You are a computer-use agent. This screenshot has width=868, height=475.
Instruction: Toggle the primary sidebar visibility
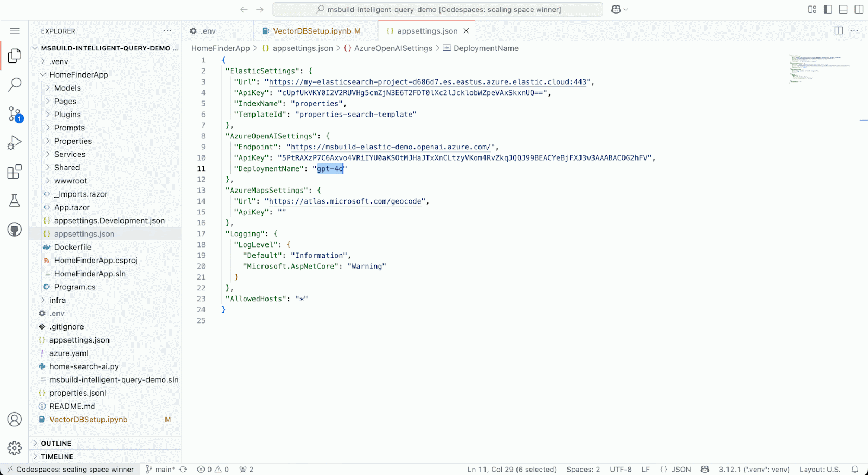click(x=827, y=9)
